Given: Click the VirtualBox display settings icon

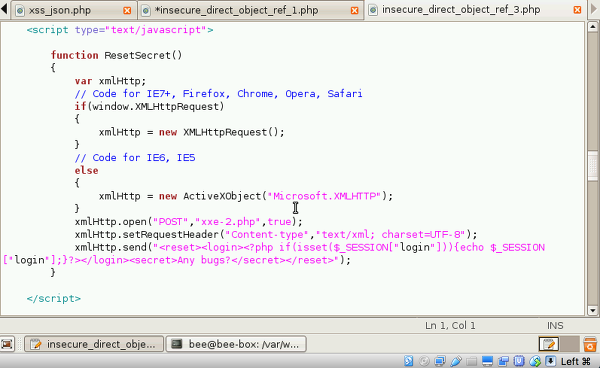Looking at the screenshot, I should (487, 361).
